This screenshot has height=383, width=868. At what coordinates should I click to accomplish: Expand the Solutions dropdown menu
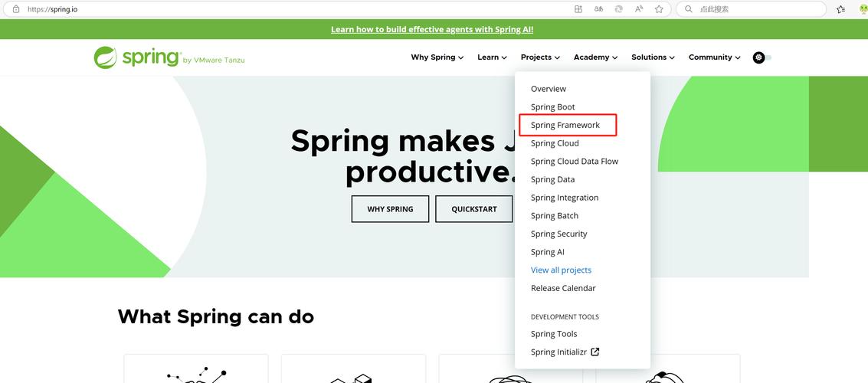(653, 57)
